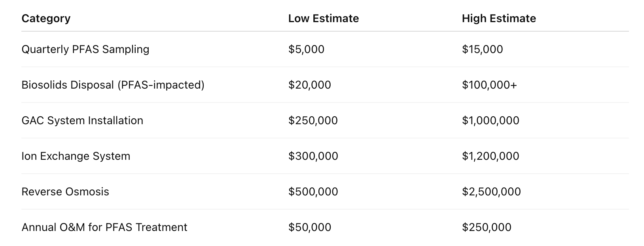The height and width of the screenshot is (246, 644).
Task: Select Annual O&M for PFAS Treatment label
Action: [104, 227]
